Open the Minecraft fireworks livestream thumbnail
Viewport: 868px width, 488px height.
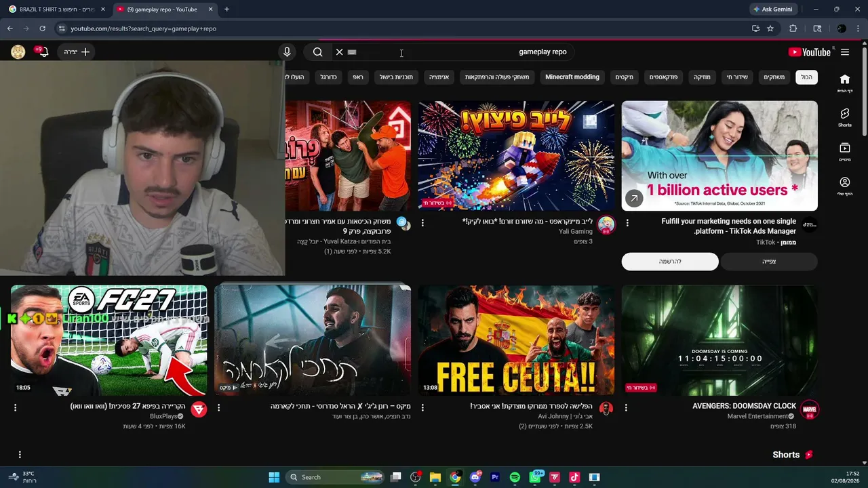pyautogui.click(x=516, y=156)
